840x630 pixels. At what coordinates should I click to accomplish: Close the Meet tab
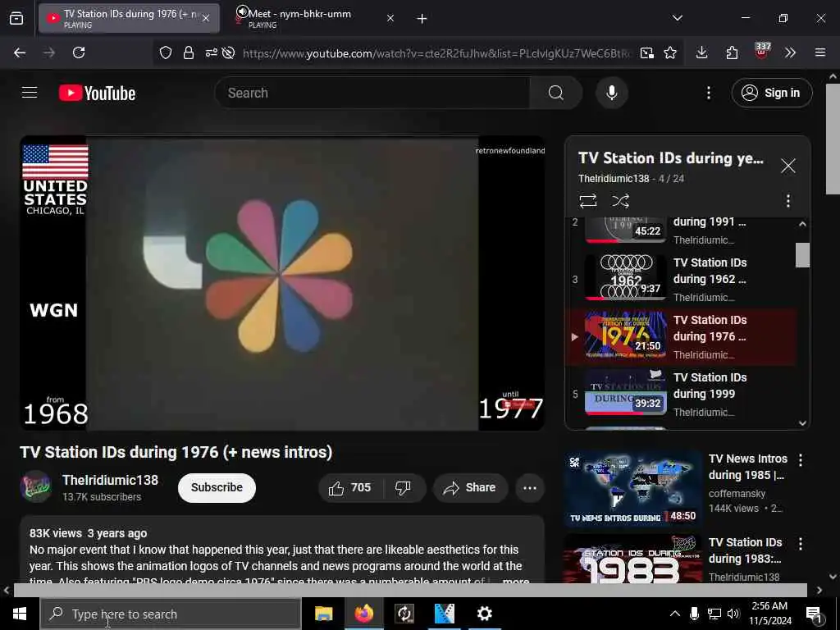(x=390, y=19)
